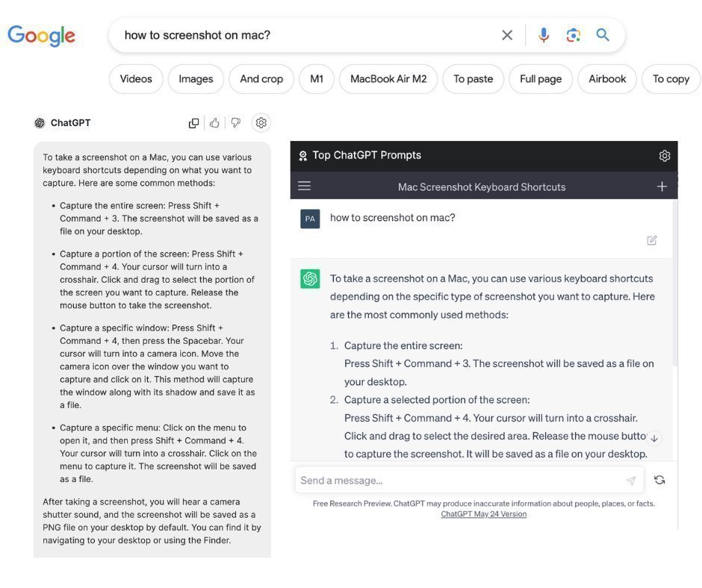Viewport: 702px width, 588px height.
Task: Start voice search with microphone icon
Action: click(x=544, y=35)
